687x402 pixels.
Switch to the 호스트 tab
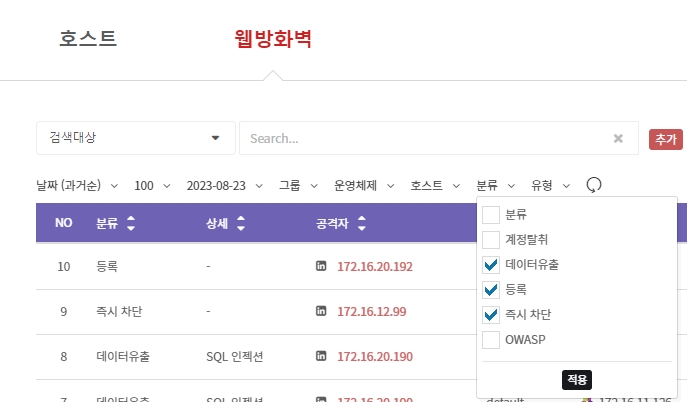click(88, 39)
